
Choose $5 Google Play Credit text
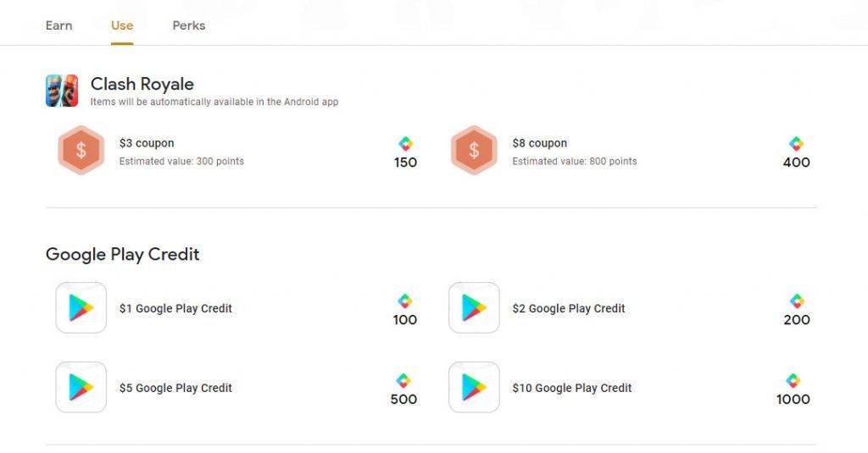tap(175, 388)
